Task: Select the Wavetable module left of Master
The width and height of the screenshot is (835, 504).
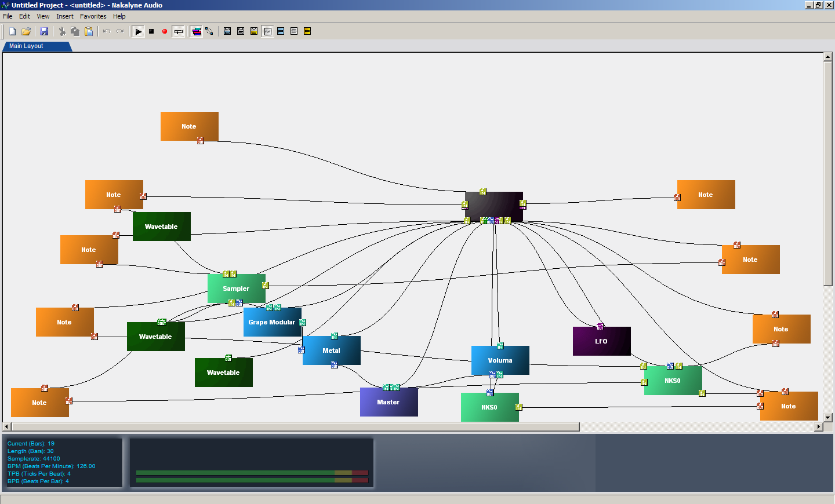Action: coord(224,372)
